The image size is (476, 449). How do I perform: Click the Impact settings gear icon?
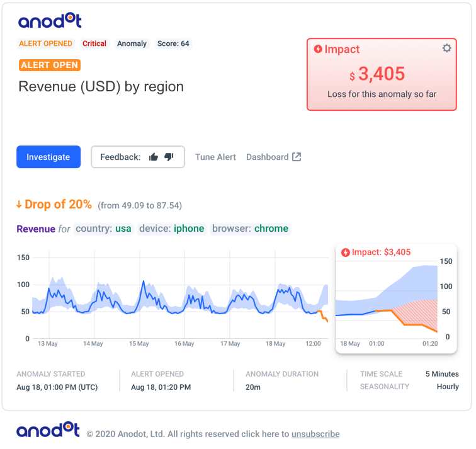[x=446, y=48]
